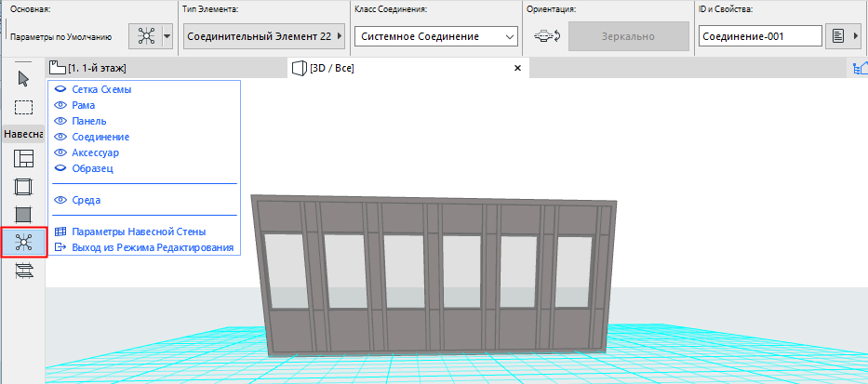This screenshot has height=384, width=868.
Task: Select the Marquee tool
Action: pyautogui.click(x=23, y=107)
